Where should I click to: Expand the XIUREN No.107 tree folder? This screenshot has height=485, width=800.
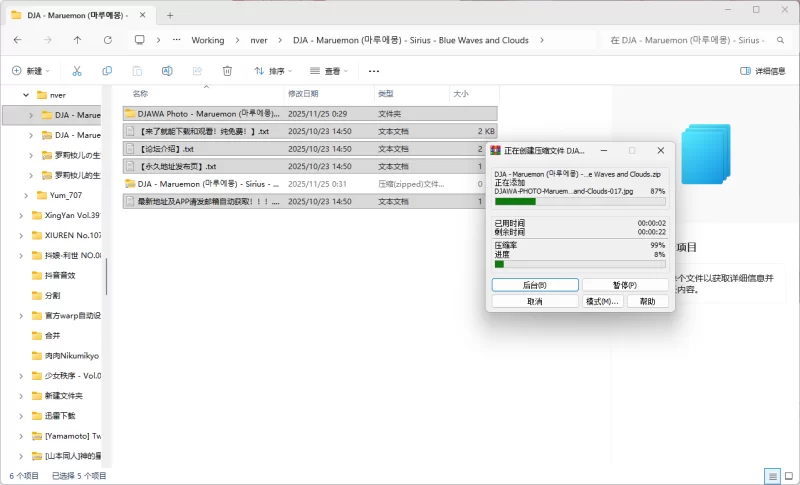(x=21, y=235)
